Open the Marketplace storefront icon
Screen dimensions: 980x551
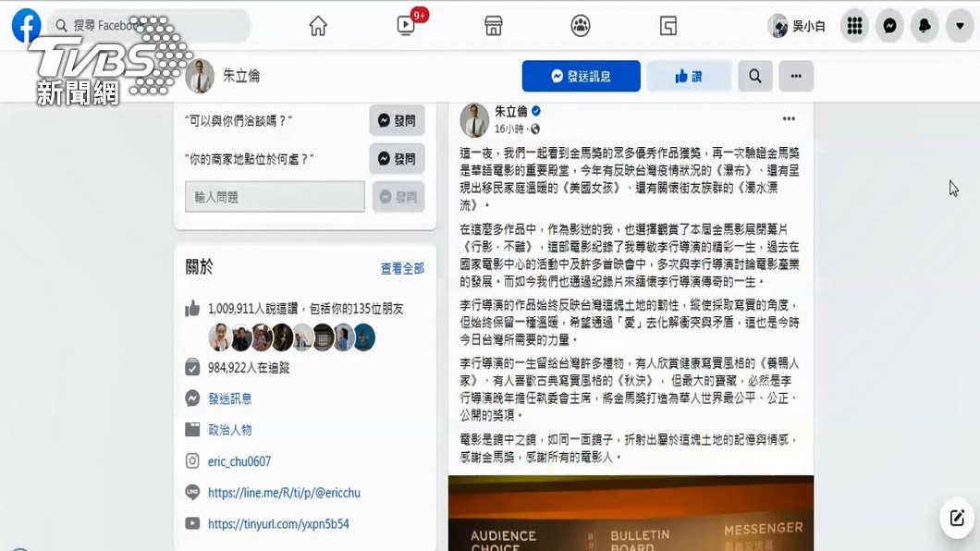click(x=493, y=26)
